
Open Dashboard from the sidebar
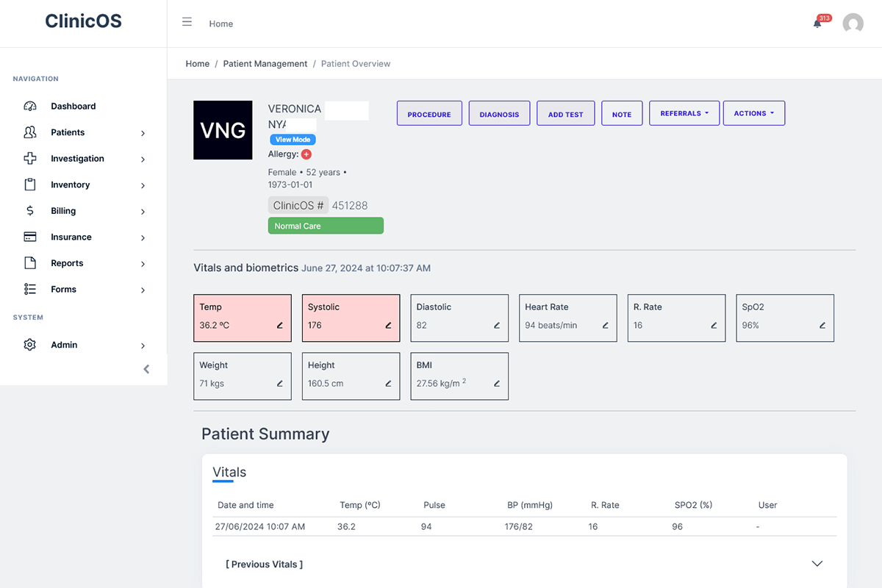[73, 106]
